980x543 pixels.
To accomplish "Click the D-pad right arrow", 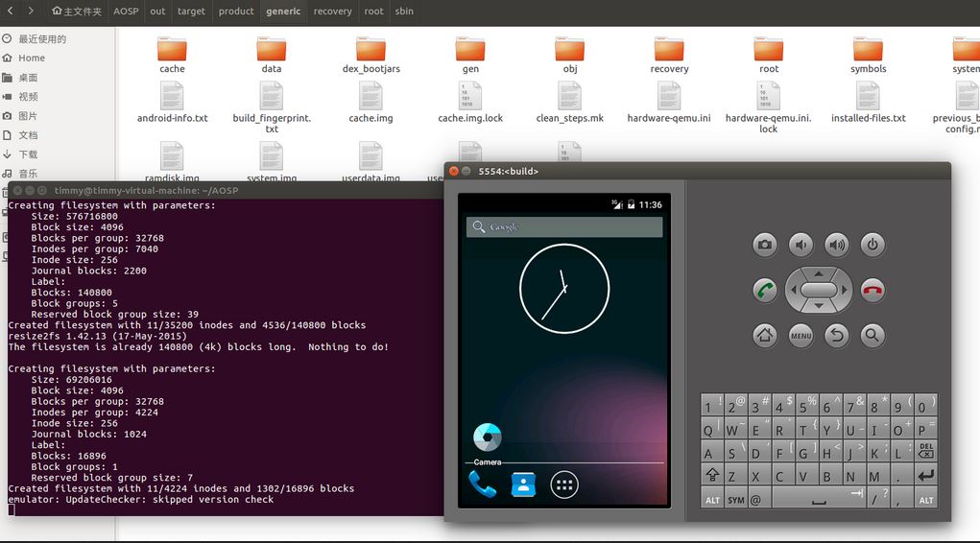I will pos(845,290).
